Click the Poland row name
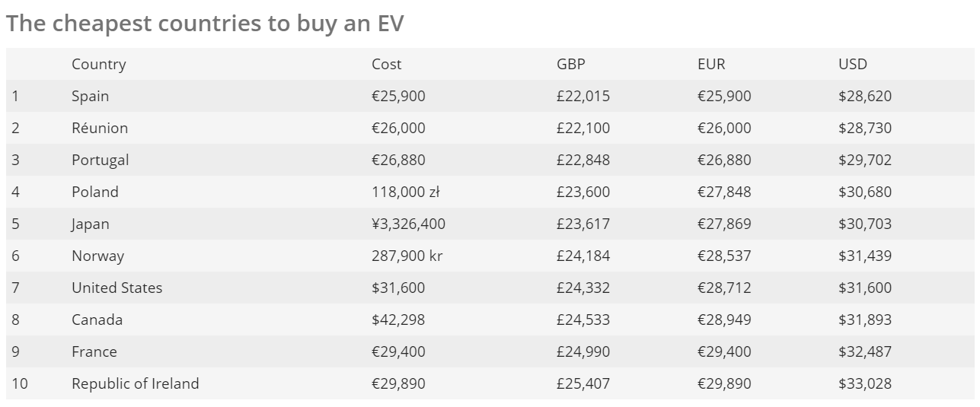The width and height of the screenshot is (980, 407). coord(95,192)
